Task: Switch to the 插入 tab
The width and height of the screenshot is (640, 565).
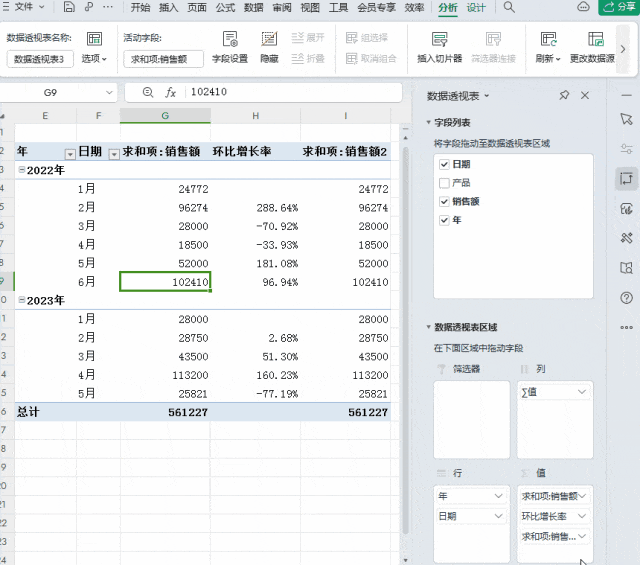Action: (x=169, y=7)
